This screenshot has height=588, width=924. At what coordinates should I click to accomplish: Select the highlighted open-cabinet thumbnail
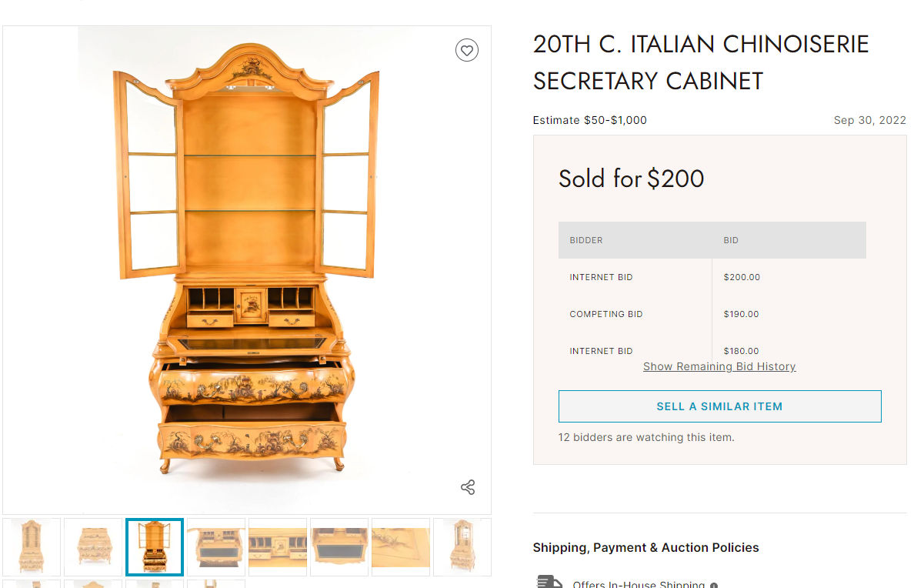(155, 546)
